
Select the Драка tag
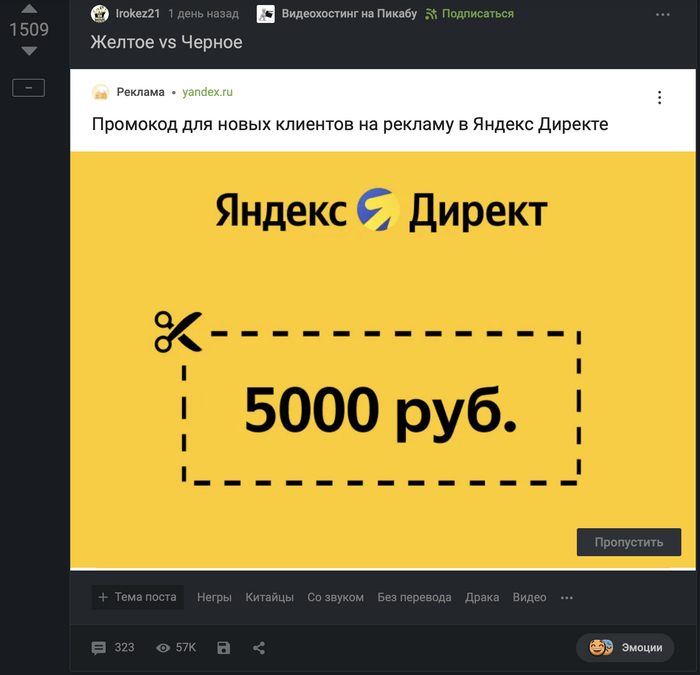pyautogui.click(x=482, y=597)
